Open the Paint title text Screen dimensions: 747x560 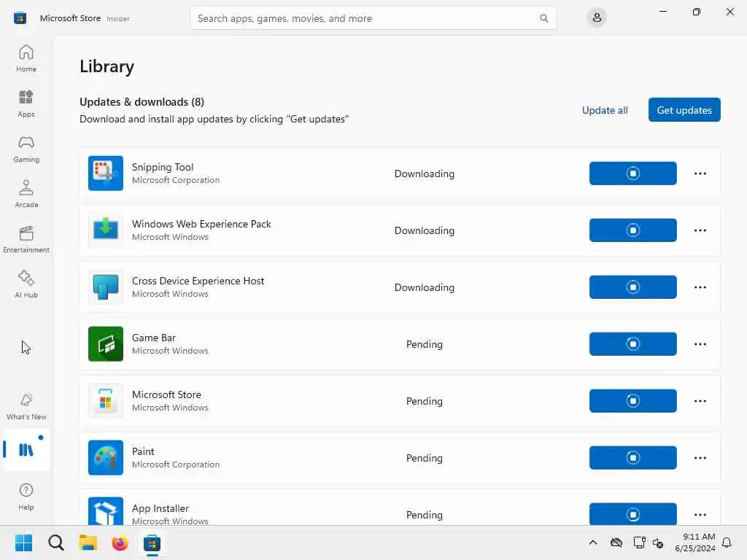pyautogui.click(x=143, y=451)
